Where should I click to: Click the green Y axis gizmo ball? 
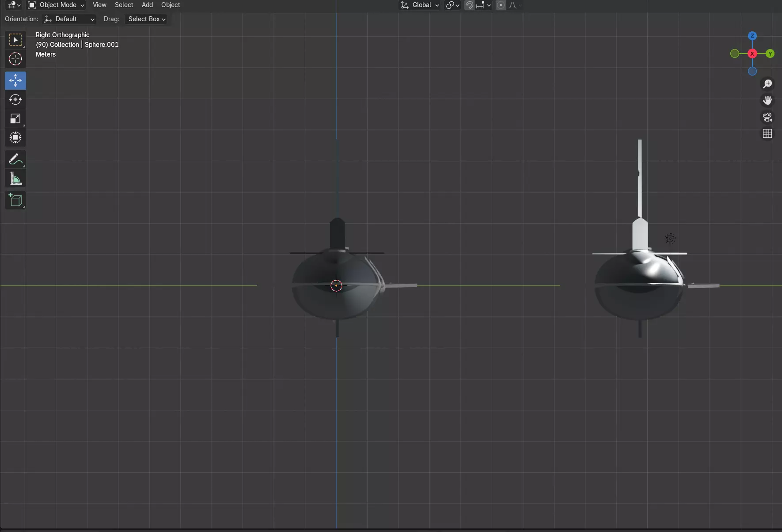tap(770, 53)
